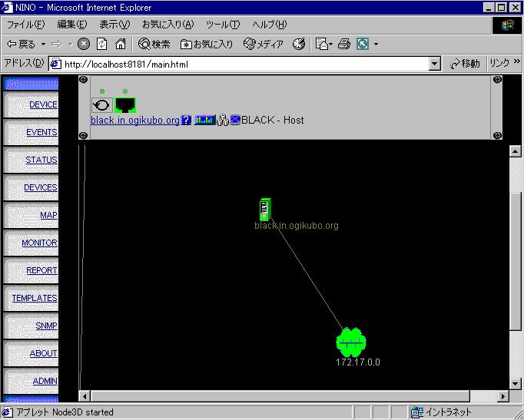The width and height of the screenshot is (524, 420).
Task: Open the ファイル(F) menu
Action: coord(25,25)
